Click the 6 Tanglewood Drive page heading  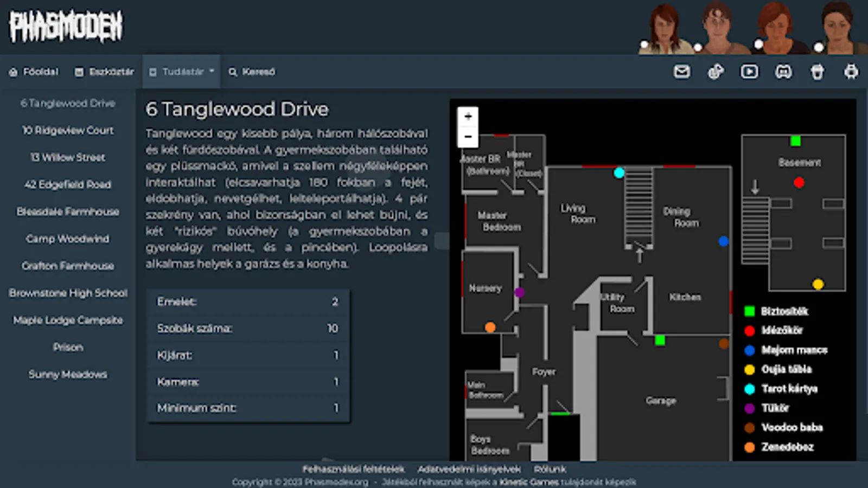237,109
